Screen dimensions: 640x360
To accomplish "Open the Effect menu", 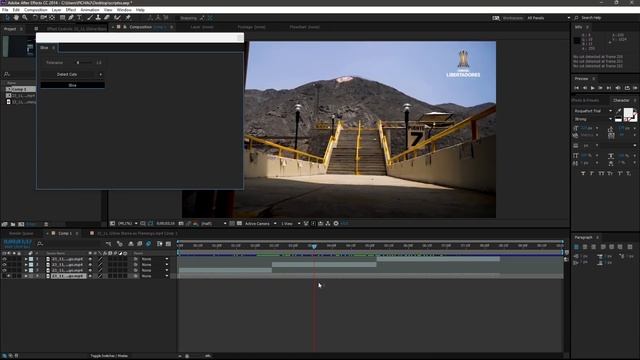I will click(71, 10).
